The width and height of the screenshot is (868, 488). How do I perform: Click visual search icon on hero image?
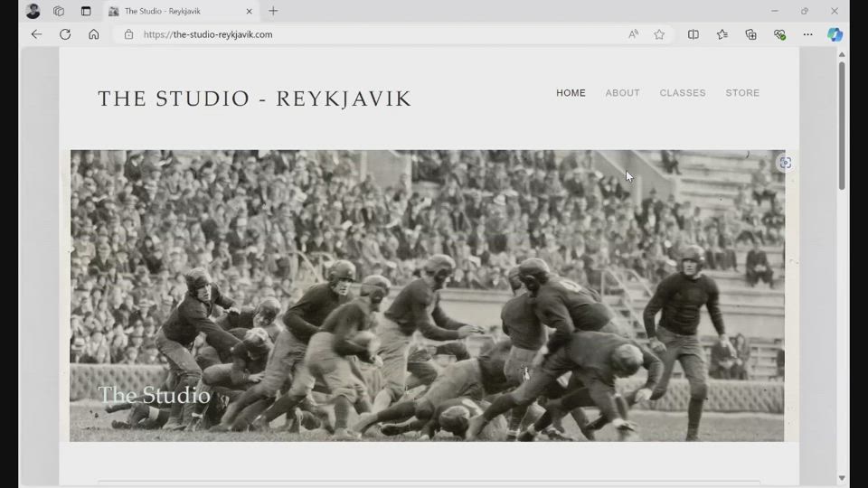point(785,163)
